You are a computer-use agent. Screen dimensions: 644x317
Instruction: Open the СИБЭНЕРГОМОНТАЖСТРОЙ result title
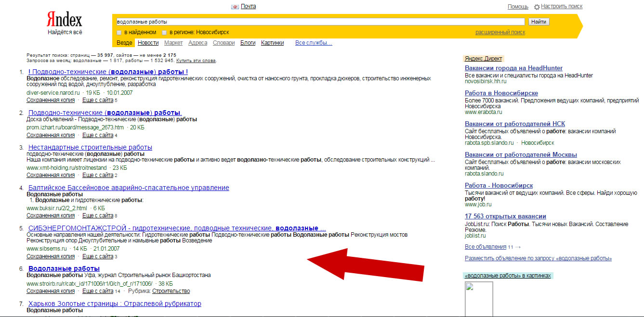click(x=177, y=228)
